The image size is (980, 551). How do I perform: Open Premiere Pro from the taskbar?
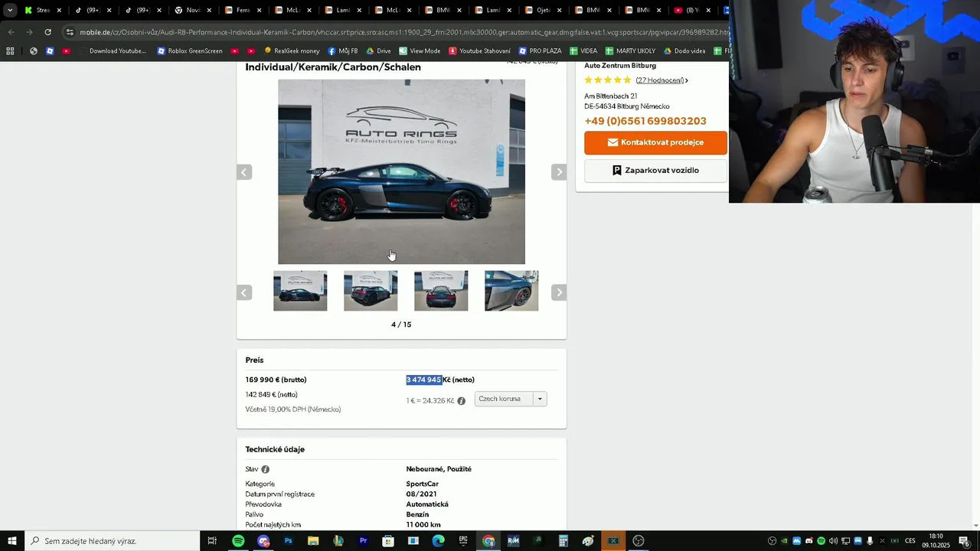[363, 541]
